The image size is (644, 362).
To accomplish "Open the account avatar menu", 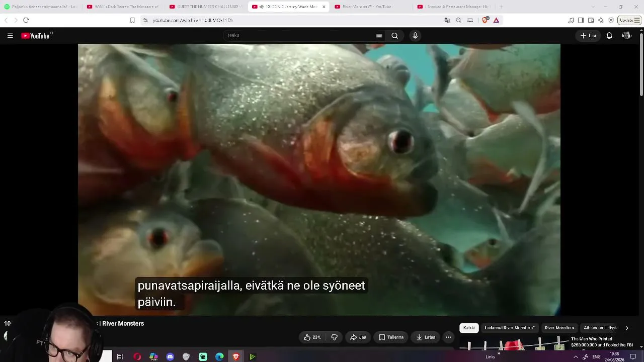I will pyautogui.click(x=626, y=36).
